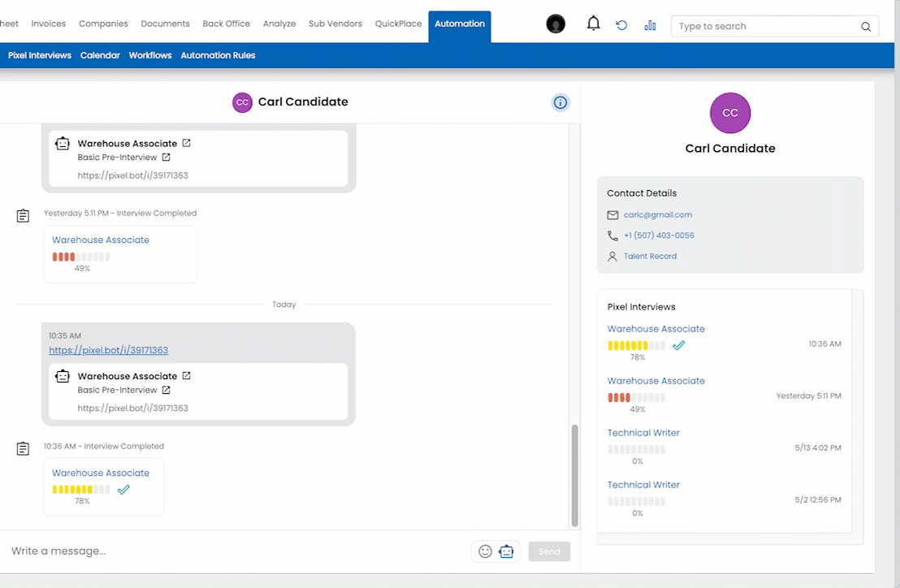Click the Pixel bot icon in message bar
Image resolution: width=900 pixels, height=588 pixels.
click(x=506, y=551)
